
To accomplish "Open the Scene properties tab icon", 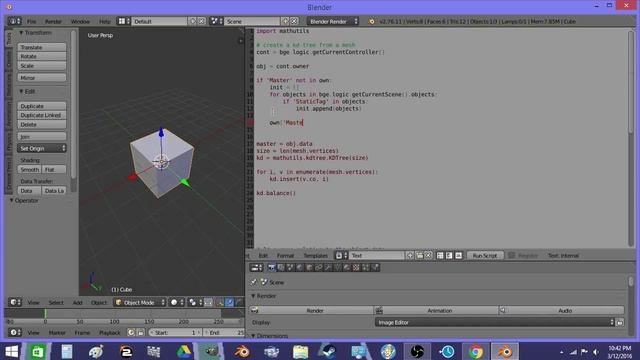I will pyautogui.click(x=290, y=267).
